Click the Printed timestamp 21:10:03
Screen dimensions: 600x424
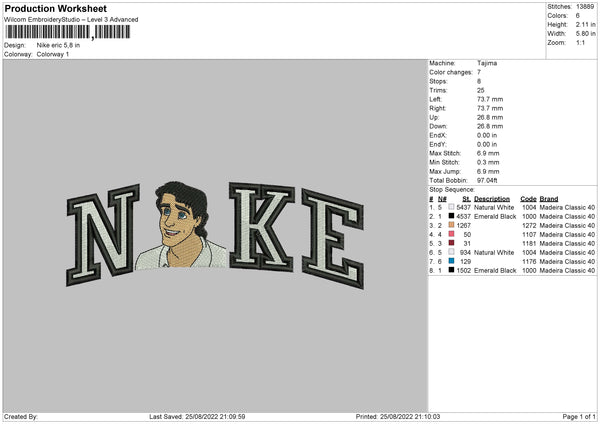(x=410, y=417)
